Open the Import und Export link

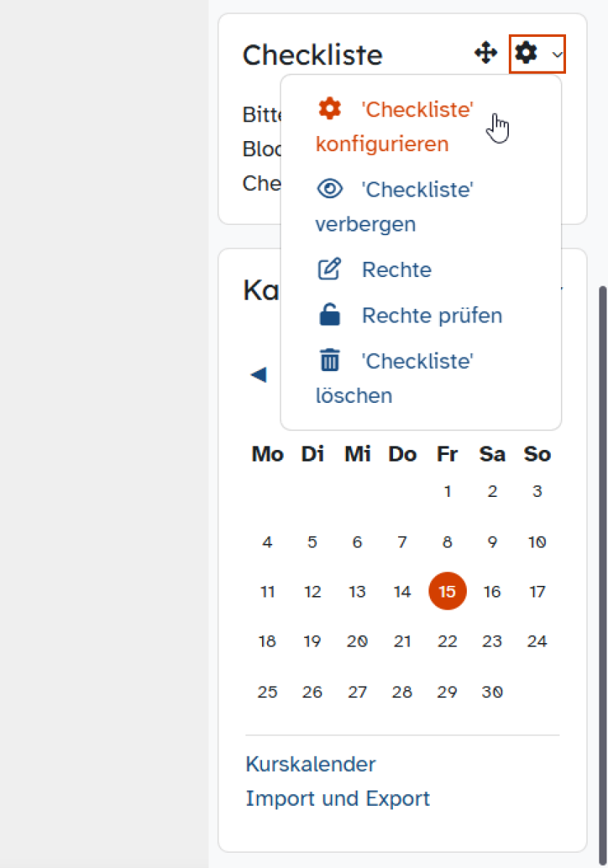click(x=337, y=799)
